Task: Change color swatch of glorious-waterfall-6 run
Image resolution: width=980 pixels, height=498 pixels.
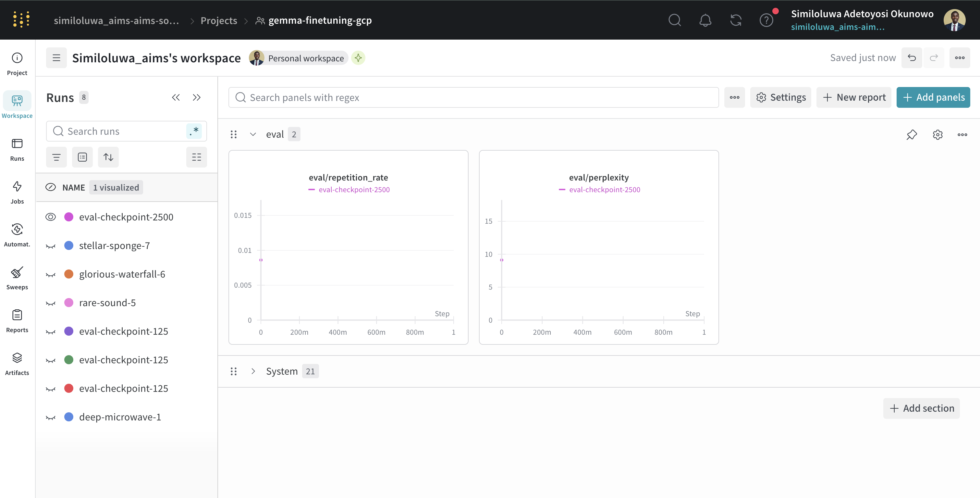Action: tap(69, 274)
